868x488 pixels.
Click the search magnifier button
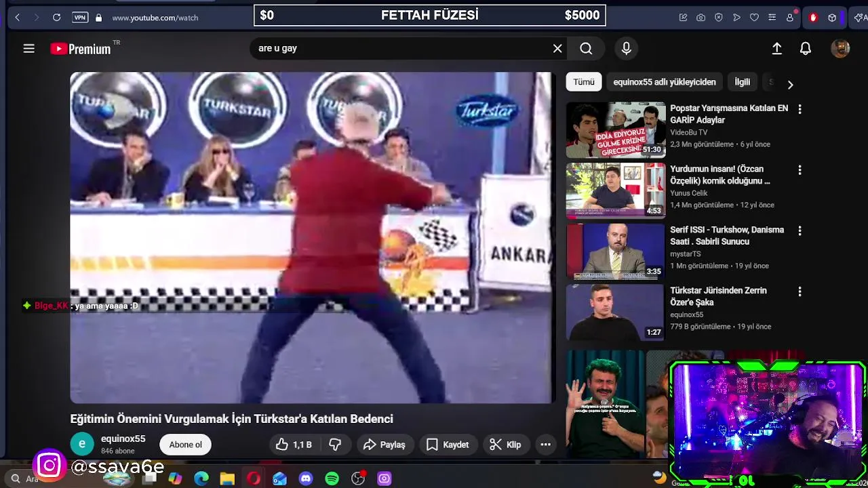(586, 48)
